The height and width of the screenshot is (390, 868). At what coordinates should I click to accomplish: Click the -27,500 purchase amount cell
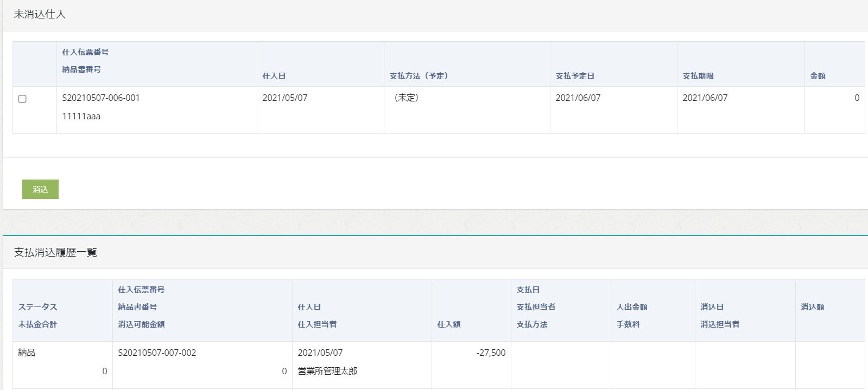pos(491,353)
